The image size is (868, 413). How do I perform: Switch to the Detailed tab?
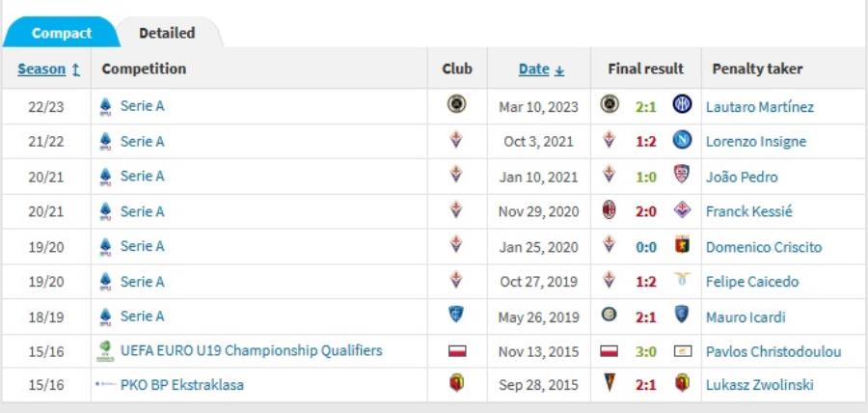click(167, 33)
